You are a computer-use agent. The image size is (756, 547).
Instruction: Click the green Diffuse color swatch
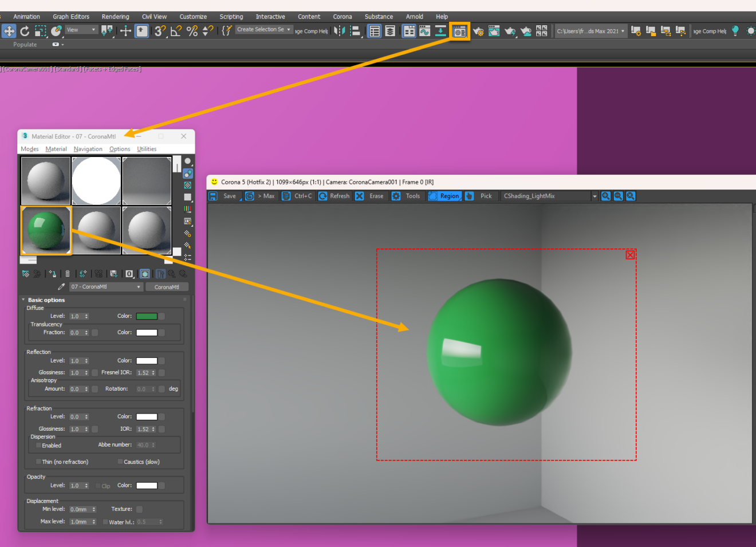(147, 316)
